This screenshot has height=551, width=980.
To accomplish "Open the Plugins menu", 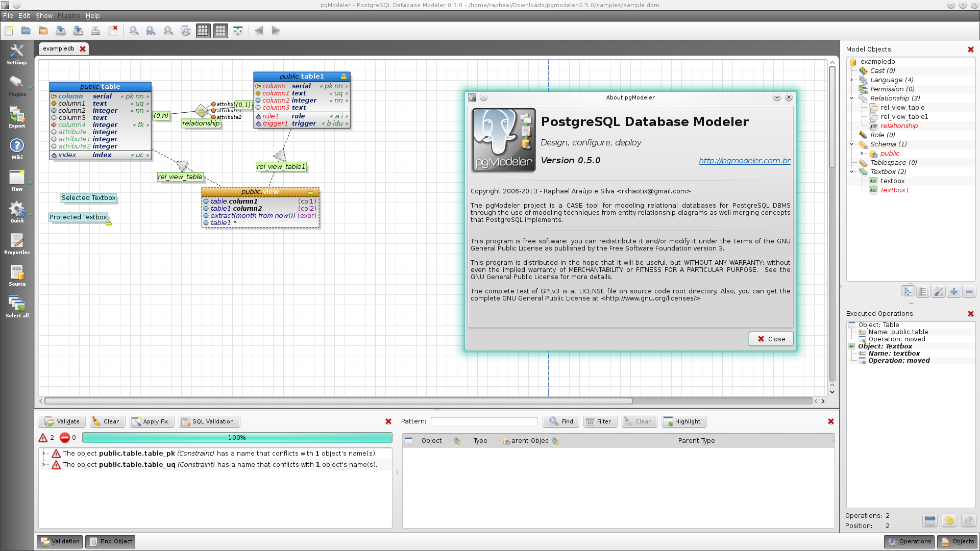I will [69, 16].
